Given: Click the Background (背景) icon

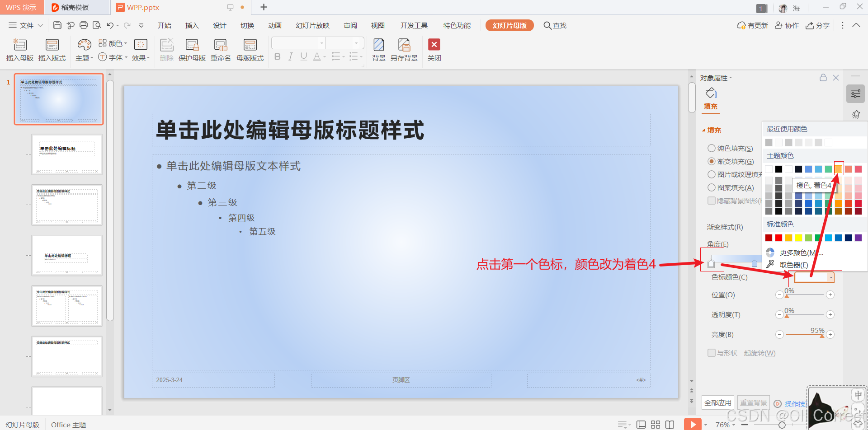Looking at the screenshot, I should point(379,45).
